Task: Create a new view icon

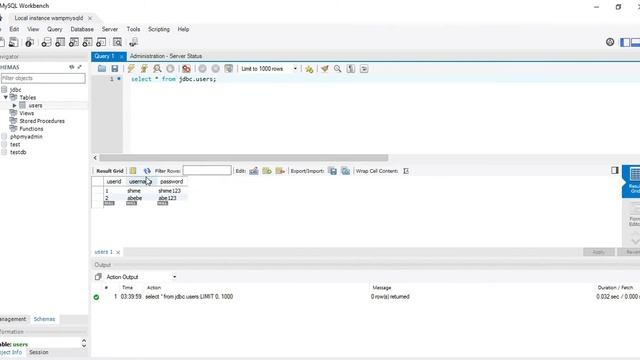Action: (74, 42)
